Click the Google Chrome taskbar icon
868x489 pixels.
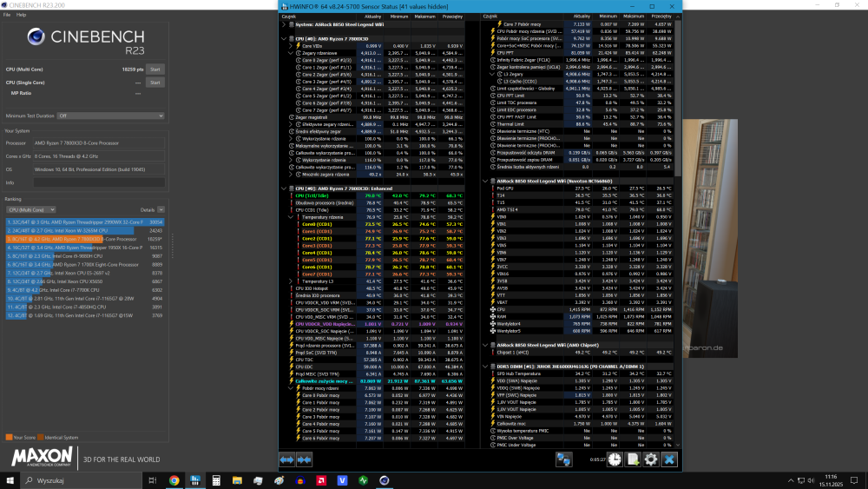click(x=174, y=479)
